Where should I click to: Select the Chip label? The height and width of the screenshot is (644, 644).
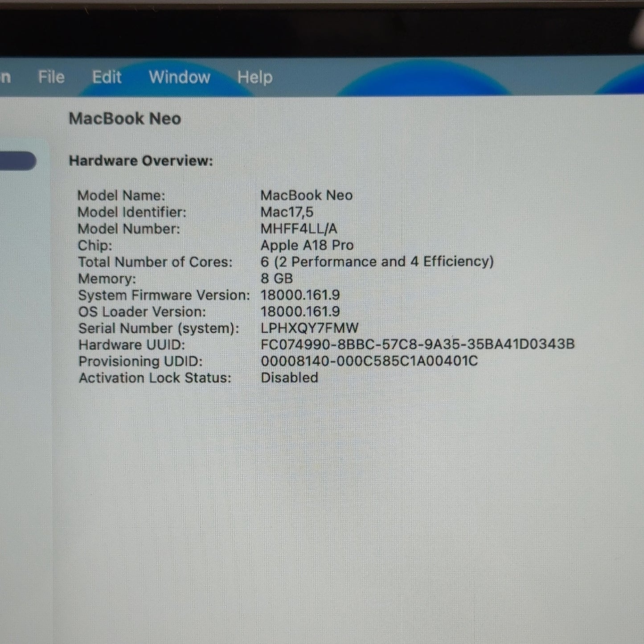coord(95,246)
